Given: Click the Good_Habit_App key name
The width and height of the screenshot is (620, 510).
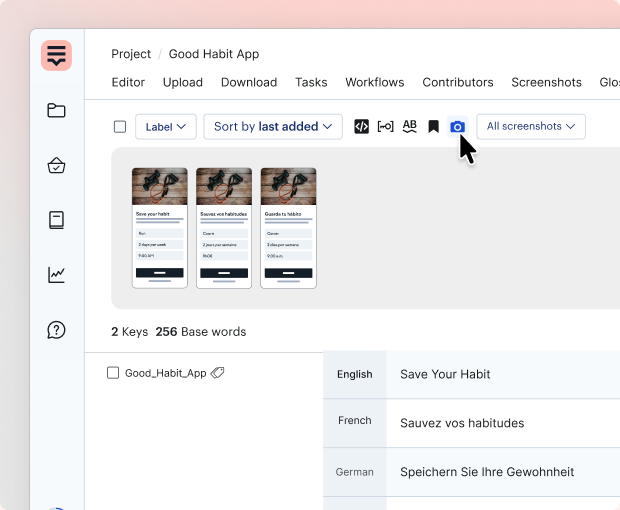Looking at the screenshot, I should coord(166,373).
